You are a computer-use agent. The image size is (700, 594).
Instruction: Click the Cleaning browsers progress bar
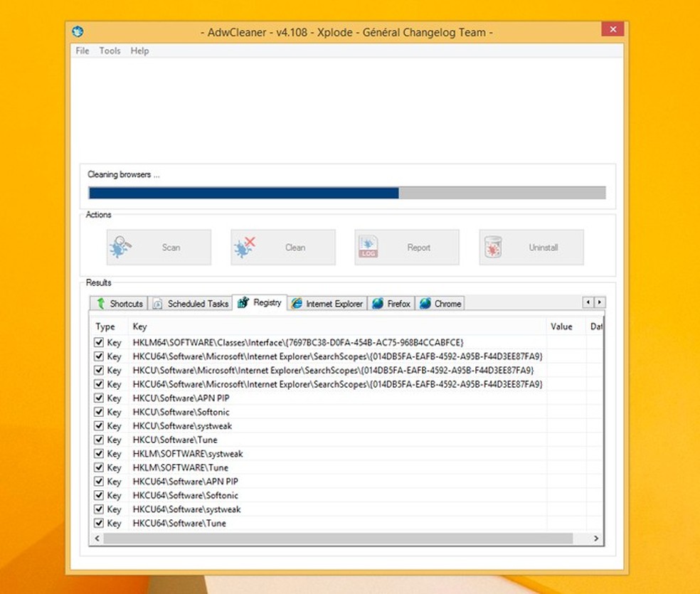coord(347,193)
